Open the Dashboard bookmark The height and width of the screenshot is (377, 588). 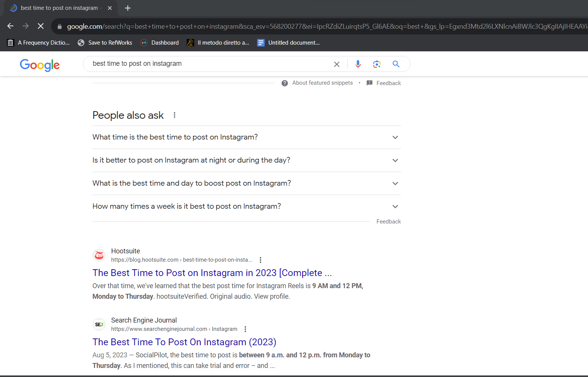(x=159, y=43)
